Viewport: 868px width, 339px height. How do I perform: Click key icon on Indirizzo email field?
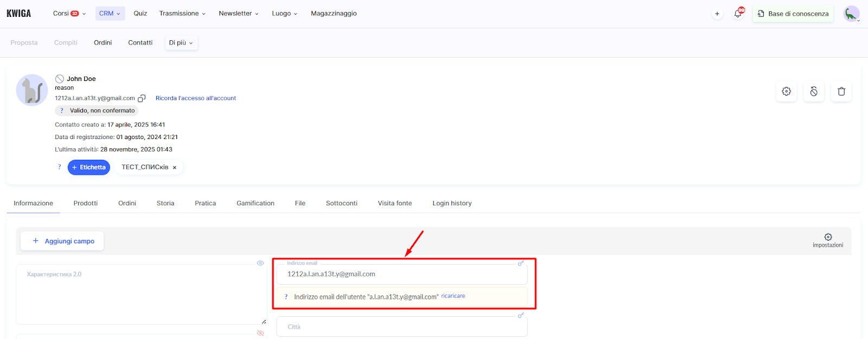[x=521, y=263]
